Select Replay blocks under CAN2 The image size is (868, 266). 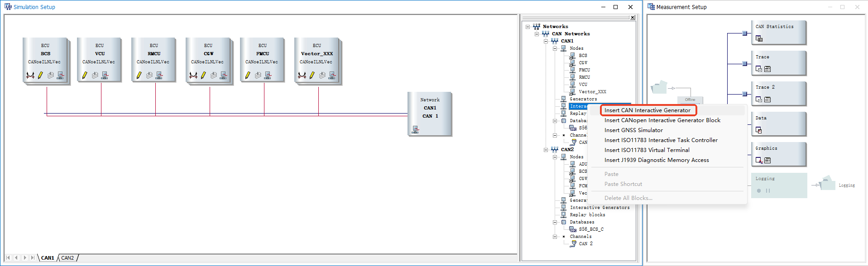tap(587, 215)
